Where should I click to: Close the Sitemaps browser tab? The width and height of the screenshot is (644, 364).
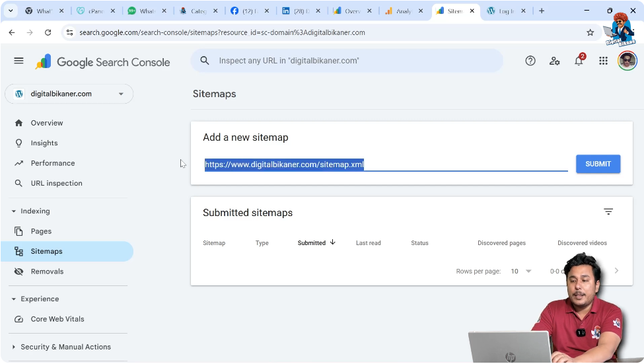click(x=472, y=11)
